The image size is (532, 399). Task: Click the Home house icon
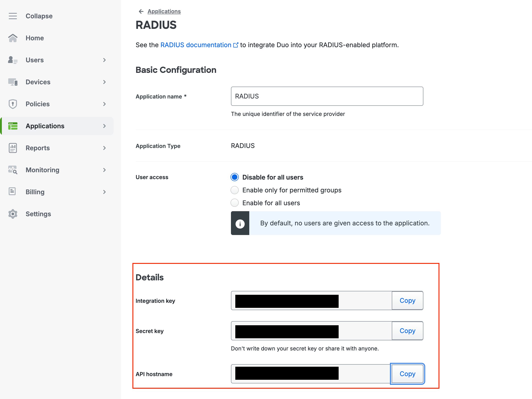pyautogui.click(x=13, y=38)
